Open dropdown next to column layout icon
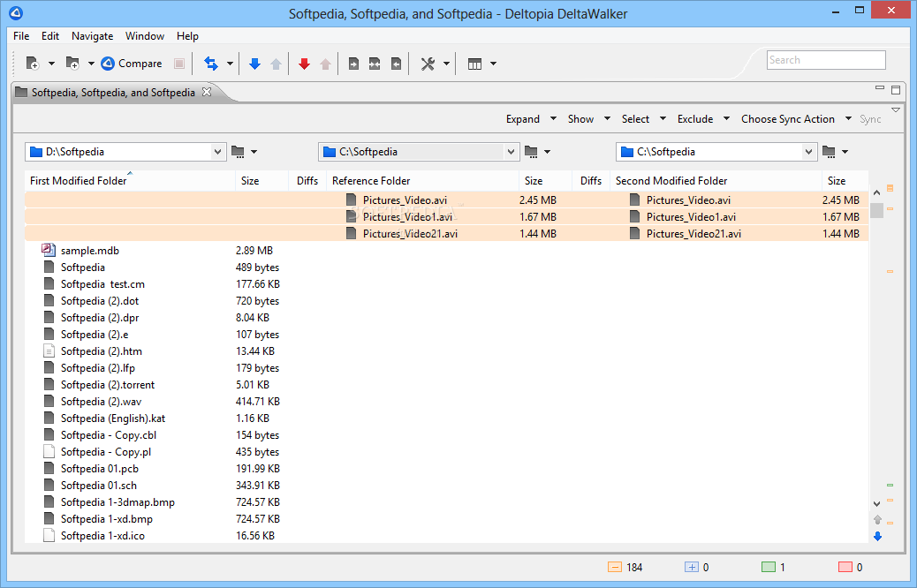917x588 pixels. [493, 63]
